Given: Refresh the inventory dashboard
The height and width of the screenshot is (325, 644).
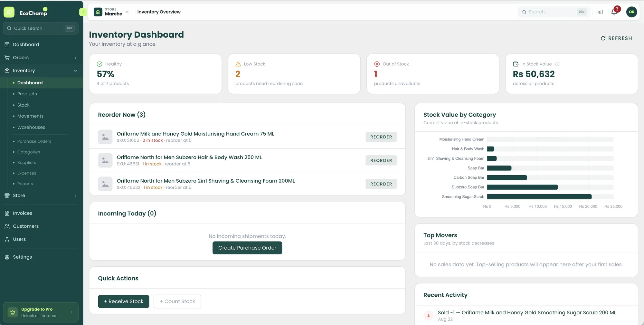Looking at the screenshot, I should coord(616,38).
